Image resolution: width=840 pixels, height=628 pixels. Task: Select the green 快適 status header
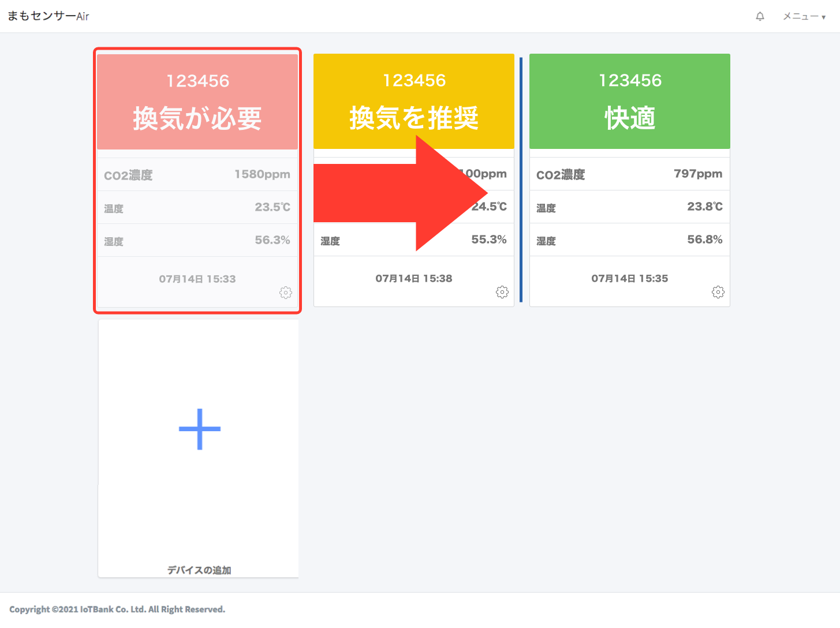[630, 101]
